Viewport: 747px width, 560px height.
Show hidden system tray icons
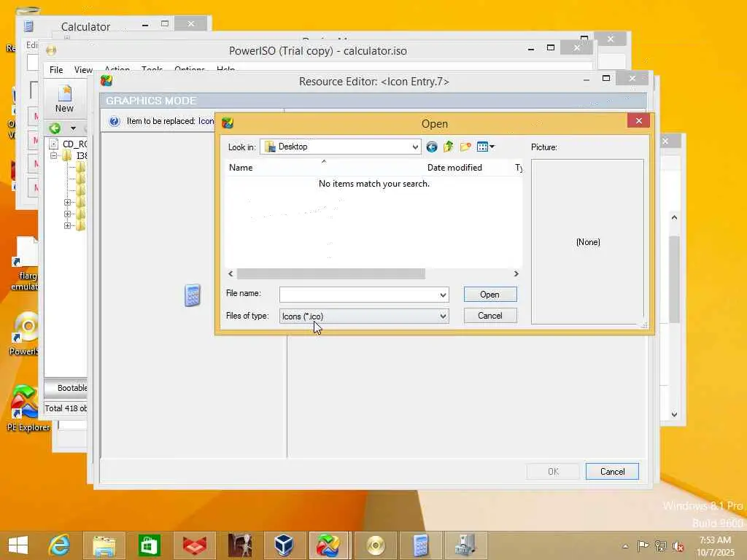click(x=625, y=546)
